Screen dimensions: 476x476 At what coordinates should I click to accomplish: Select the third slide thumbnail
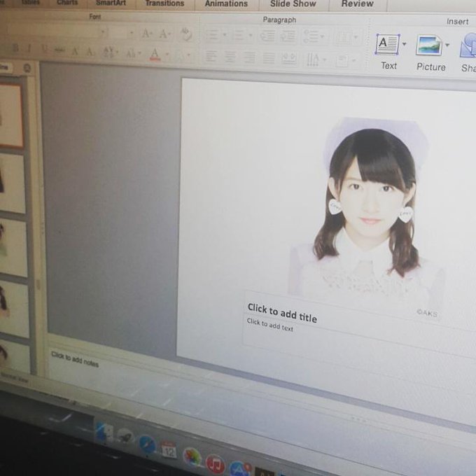13,248
